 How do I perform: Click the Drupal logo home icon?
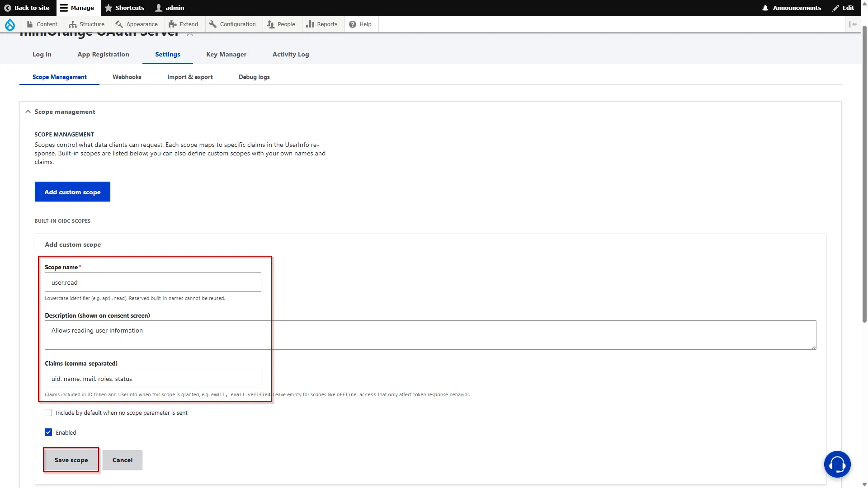(10, 24)
